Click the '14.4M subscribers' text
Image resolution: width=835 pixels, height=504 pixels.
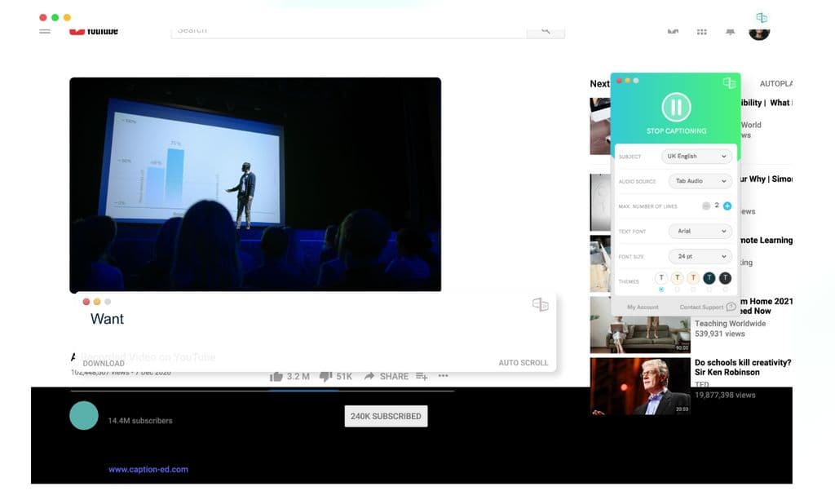pyautogui.click(x=140, y=421)
